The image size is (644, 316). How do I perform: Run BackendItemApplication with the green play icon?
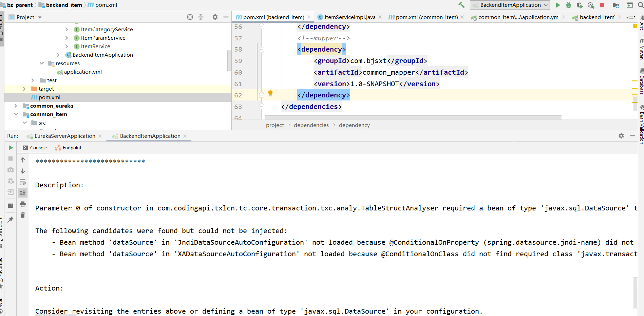click(558, 5)
